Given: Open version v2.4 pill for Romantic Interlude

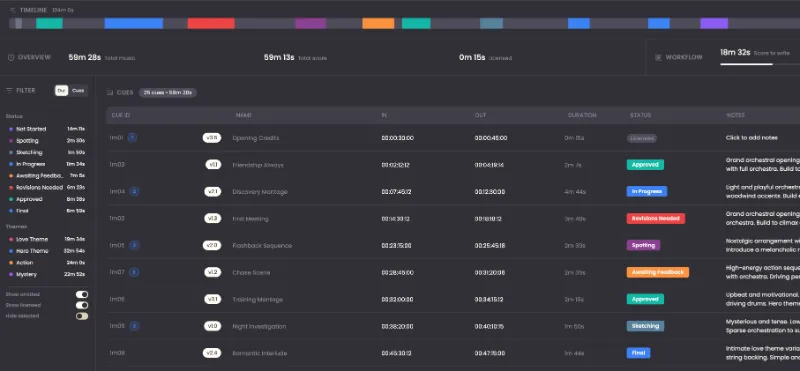Looking at the screenshot, I should (x=212, y=353).
